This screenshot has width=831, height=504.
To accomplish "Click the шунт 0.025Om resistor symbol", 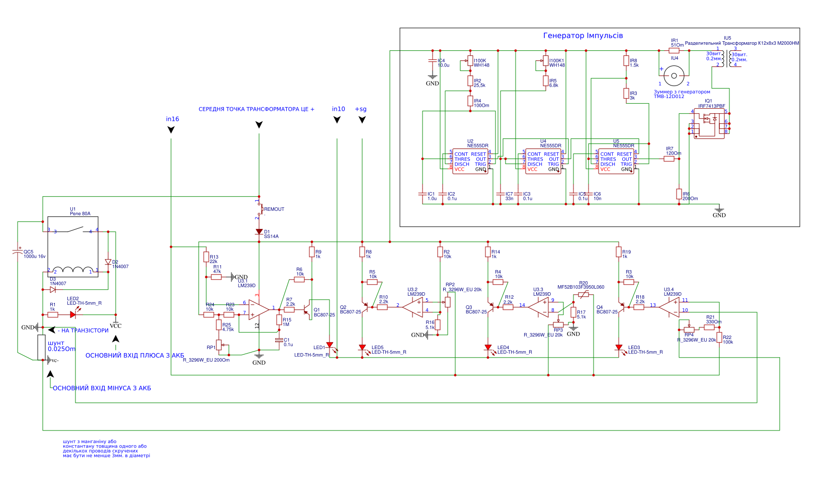I will point(41,347).
